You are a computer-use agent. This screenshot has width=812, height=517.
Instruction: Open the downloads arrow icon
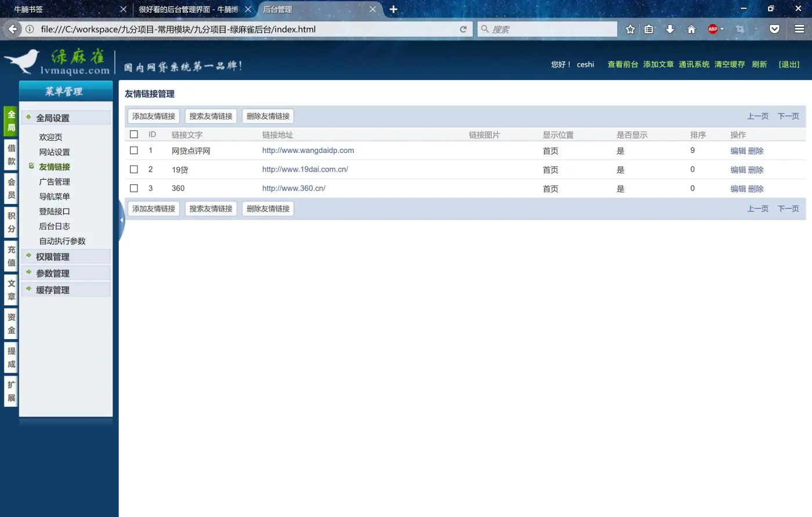tap(670, 29)
